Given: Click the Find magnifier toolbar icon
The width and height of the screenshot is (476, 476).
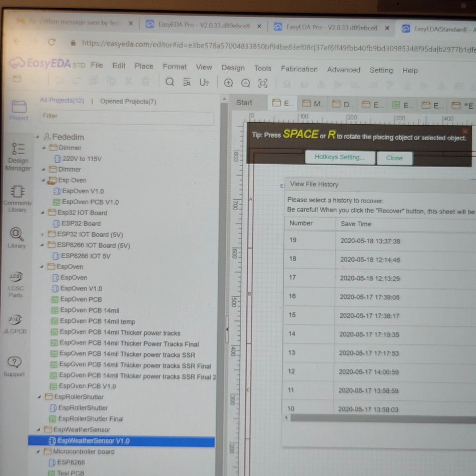Looking at the screenshot, I should pos(170,82).
